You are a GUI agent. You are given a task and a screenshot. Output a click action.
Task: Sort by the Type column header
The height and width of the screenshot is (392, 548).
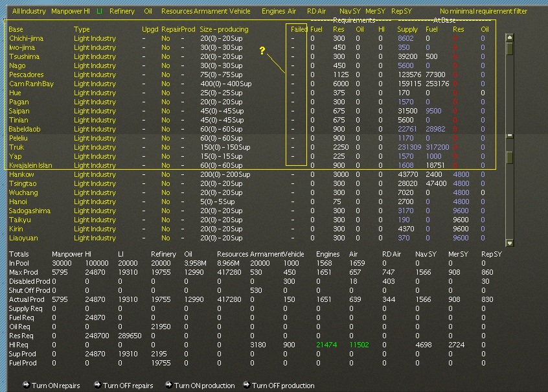[x=82, y=29]
